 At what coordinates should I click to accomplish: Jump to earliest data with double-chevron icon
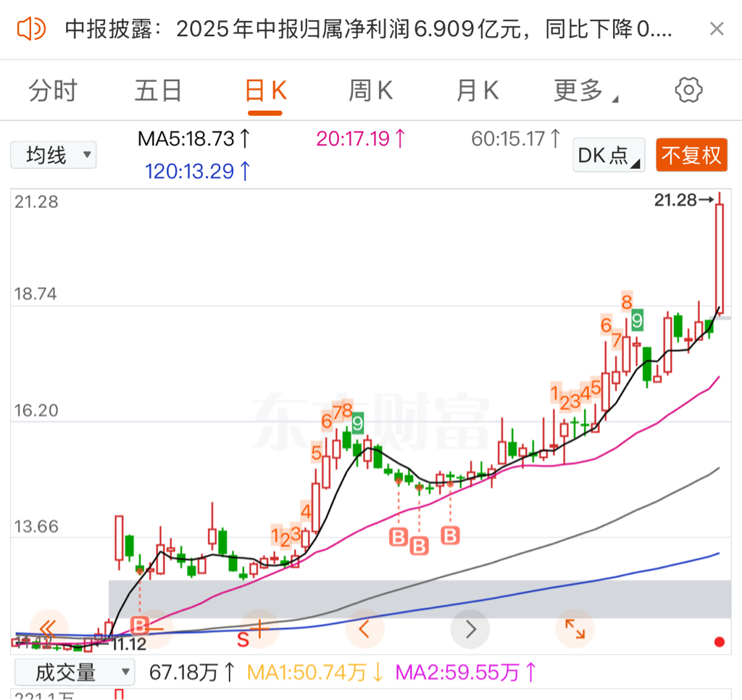[49, 629]
